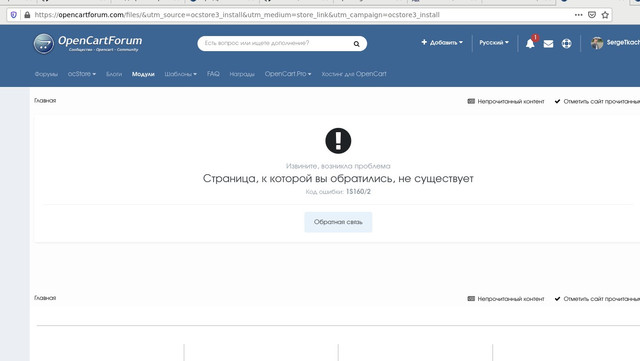Click the Save to Pocket icon
The height and width of the screenshot is (361, 640).
point(592,15)
